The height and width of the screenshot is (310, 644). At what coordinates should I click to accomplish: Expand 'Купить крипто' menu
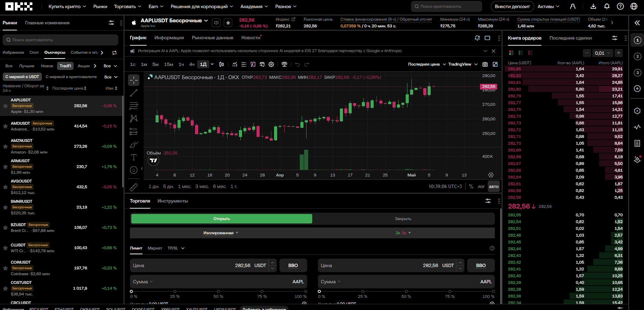pyautogui.click(x=67, y=6)
